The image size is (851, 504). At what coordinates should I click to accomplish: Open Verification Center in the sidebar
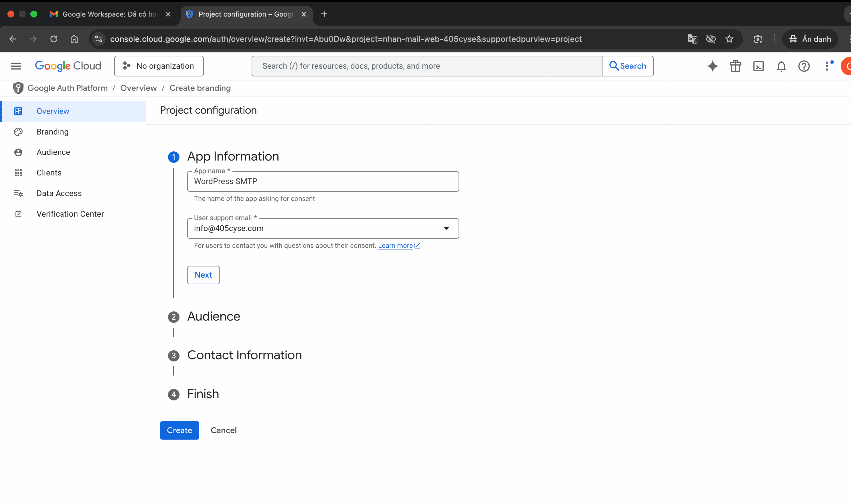tap(73, 214)
